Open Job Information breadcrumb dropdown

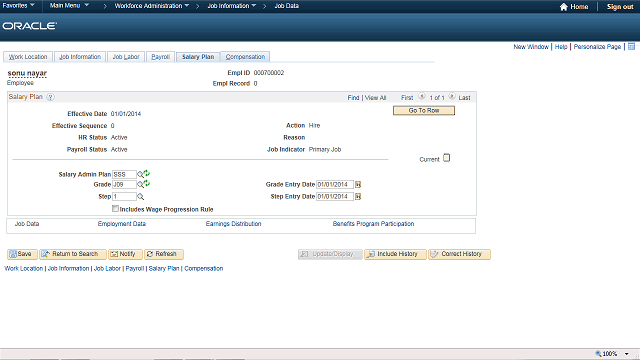(232, 6)
